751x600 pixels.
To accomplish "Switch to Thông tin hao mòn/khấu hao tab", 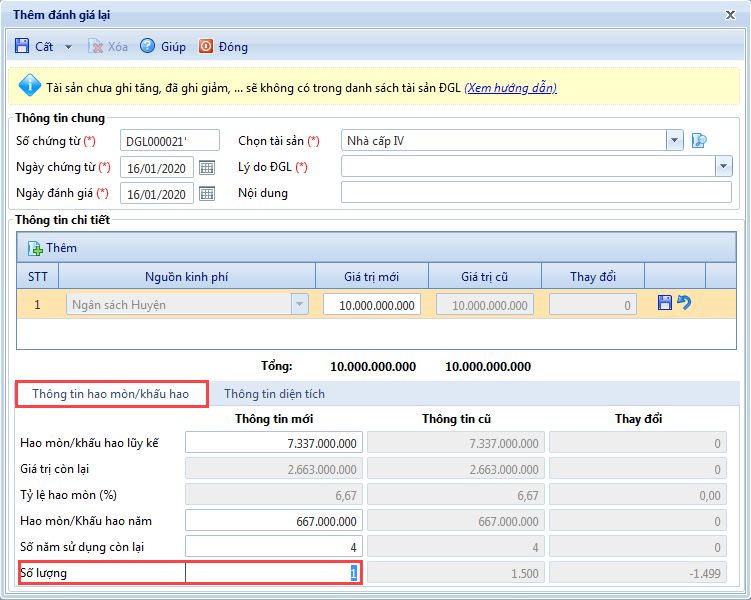I will click(111, 394).
